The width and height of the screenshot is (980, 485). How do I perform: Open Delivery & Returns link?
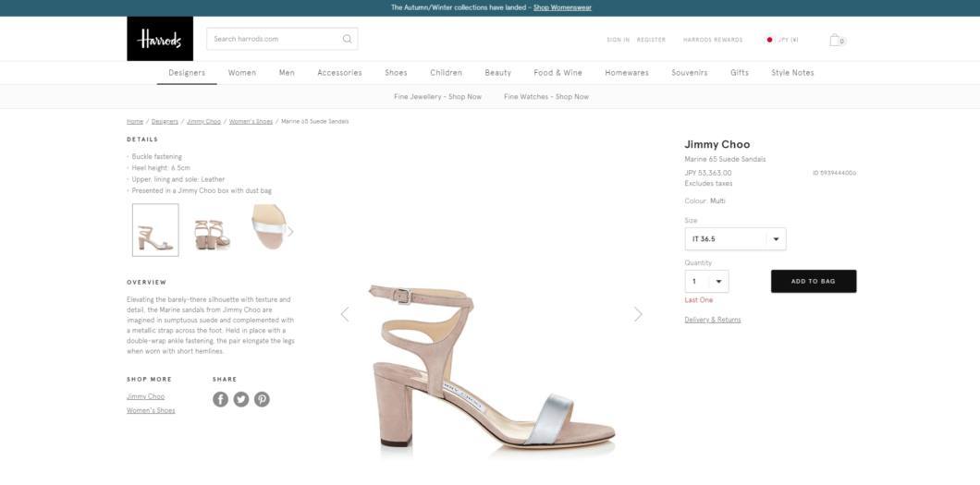pyautogui.click(x=713, y=320)
